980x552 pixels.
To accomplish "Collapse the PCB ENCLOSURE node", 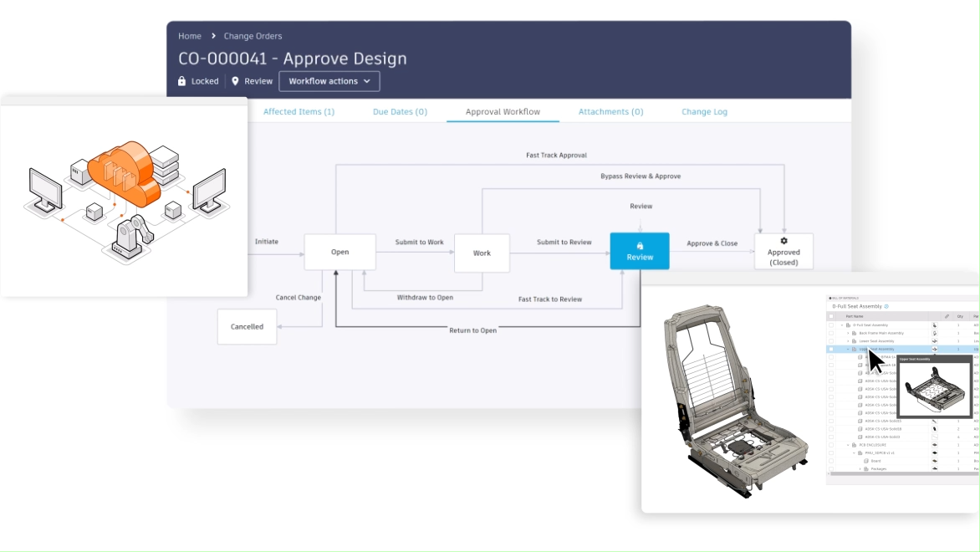I will [x=848, y=445].
